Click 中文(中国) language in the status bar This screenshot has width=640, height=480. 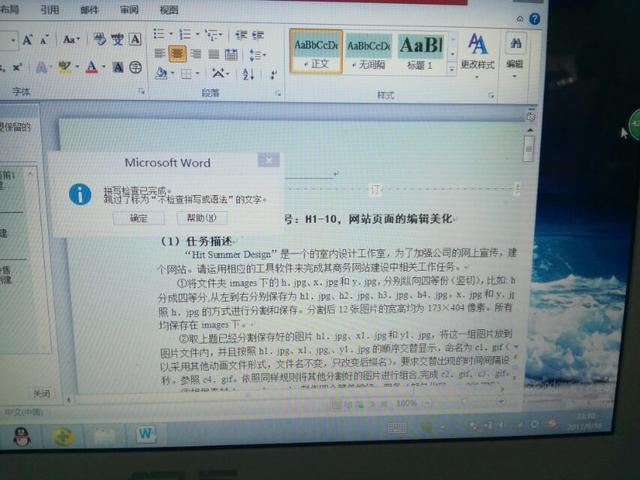pyautogui.click(x=23, y=411)
